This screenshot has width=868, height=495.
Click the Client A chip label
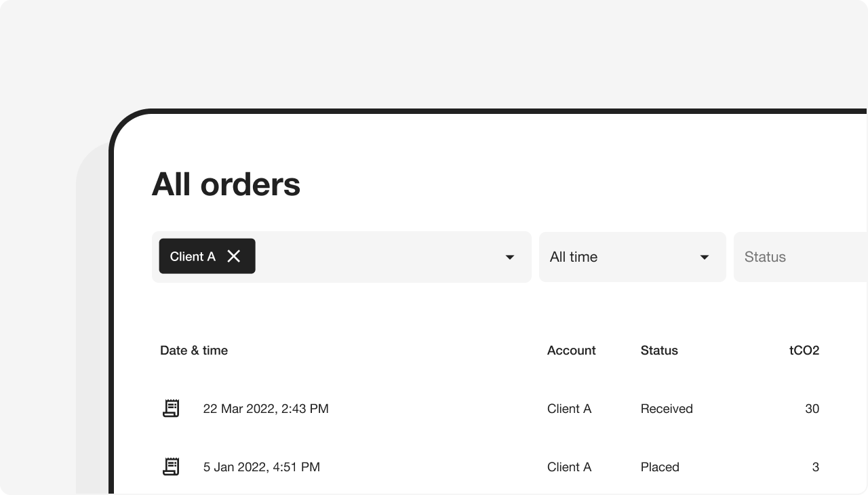[x=193, y=256]
